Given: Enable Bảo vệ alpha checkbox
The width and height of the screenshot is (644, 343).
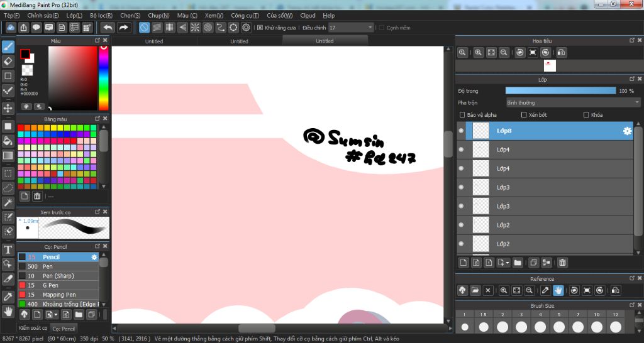Looking at the screenshot, I should [x=462, y=115].
